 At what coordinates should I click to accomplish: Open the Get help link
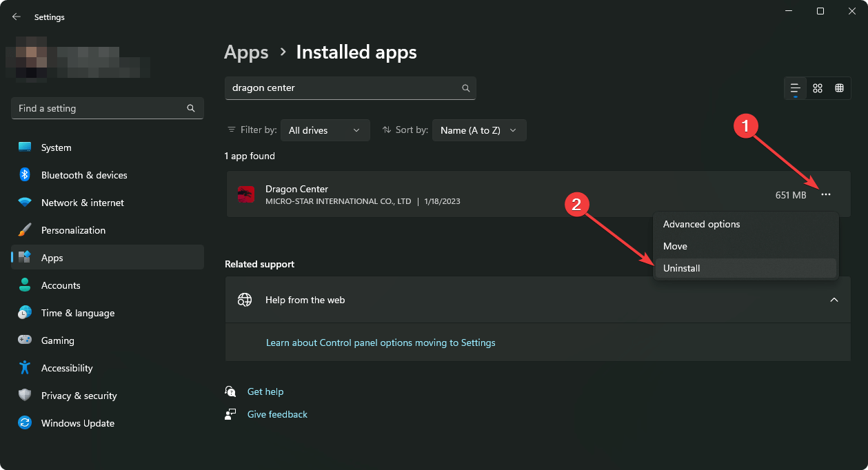click(x=265, y=391)
